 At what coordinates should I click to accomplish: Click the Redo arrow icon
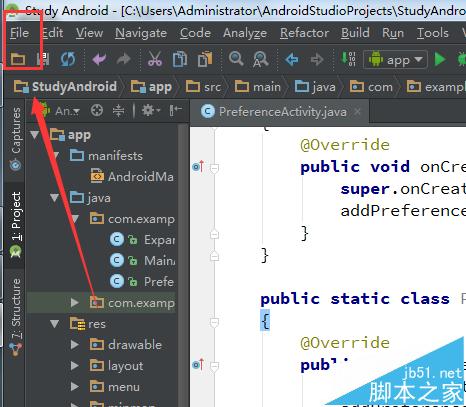click(124, 59)
